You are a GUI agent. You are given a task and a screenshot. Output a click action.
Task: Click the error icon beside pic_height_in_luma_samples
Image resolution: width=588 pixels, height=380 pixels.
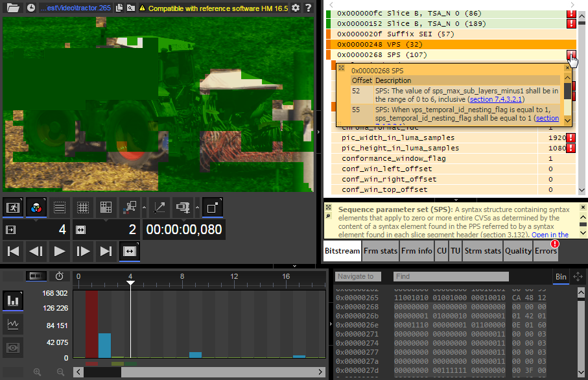pyautogui.click(x=570, y=148)
